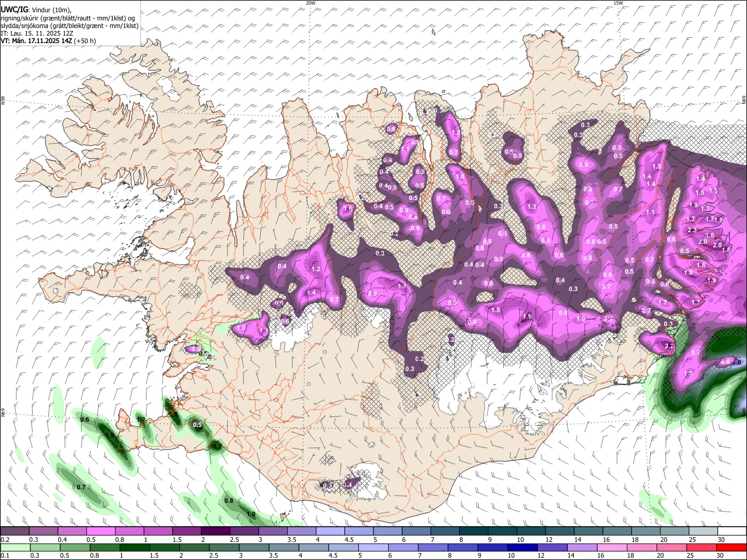
Task: Pick the grey-green 3 swatch in lower rain scale
Action: [253, 547]
